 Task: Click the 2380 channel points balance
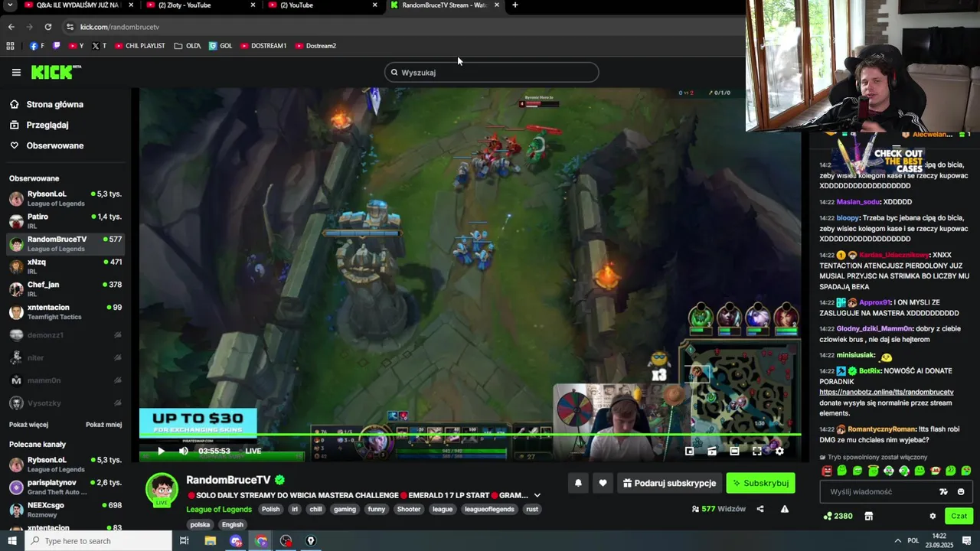[838, 516]
